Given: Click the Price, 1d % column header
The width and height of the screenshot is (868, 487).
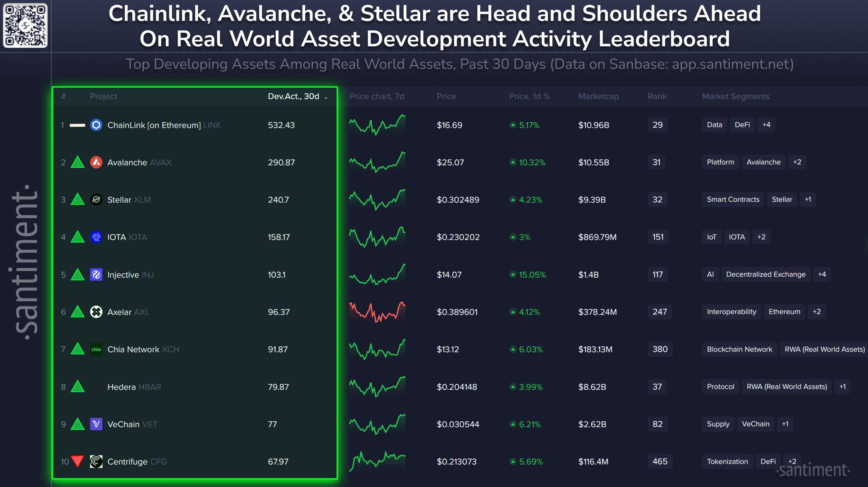Looking at the screenshot, I should click(x=529, y=96).
